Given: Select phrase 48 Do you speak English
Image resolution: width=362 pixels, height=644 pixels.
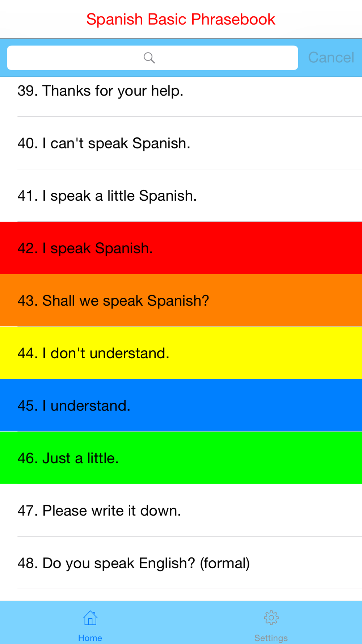Looking at the screenshot, I should [181, 563].
